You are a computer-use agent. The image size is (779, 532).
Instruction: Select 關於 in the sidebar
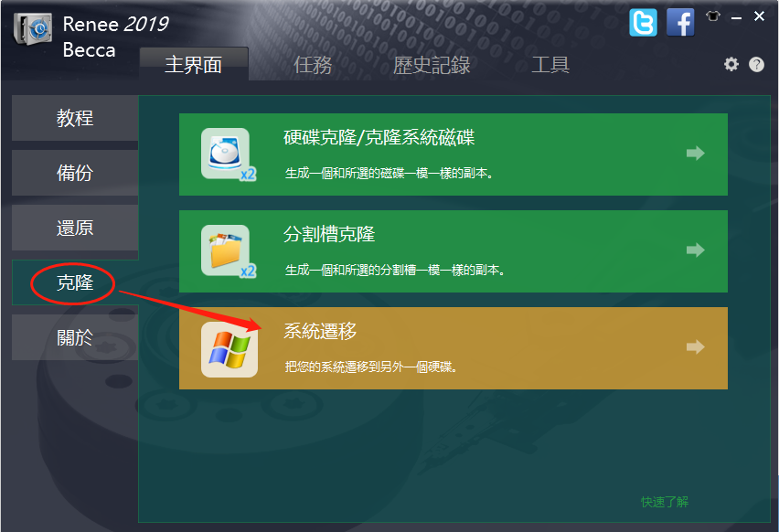[x=75, y=337]
